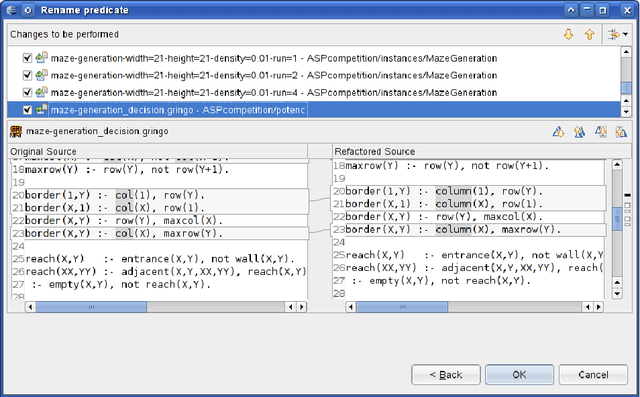Click file icon of run=1 instance row
The height and width of the screenshot is (397, 640).
click(41, 58)
